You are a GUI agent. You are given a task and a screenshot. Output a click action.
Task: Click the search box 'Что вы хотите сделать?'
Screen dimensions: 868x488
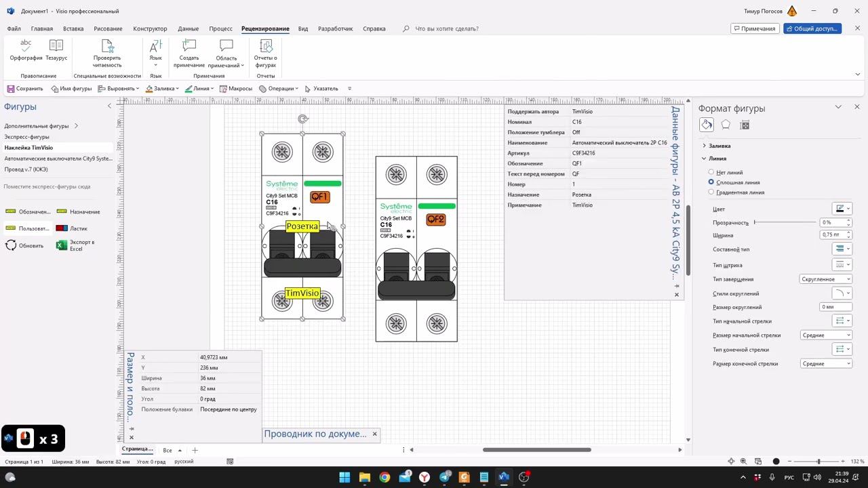coord(447,28)
